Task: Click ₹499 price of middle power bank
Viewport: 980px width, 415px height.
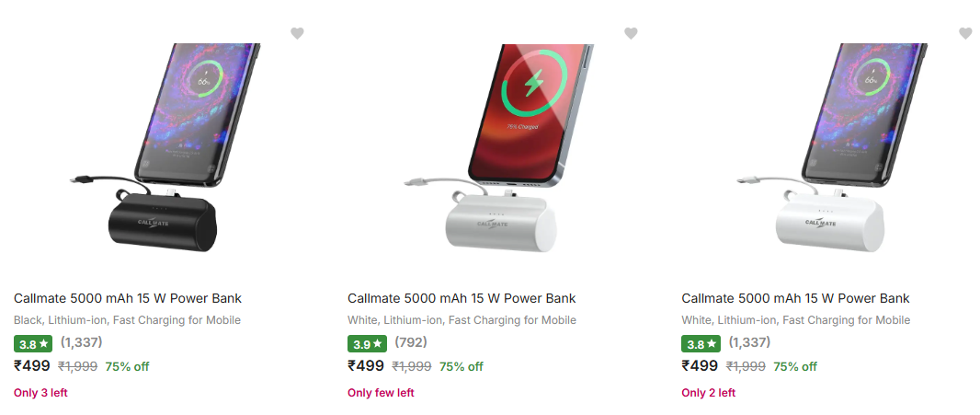Action: 366,366
